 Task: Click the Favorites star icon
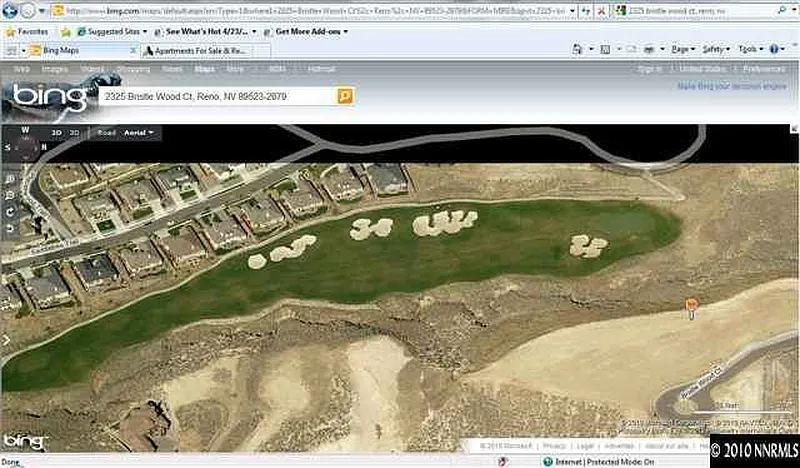point(11,32)
